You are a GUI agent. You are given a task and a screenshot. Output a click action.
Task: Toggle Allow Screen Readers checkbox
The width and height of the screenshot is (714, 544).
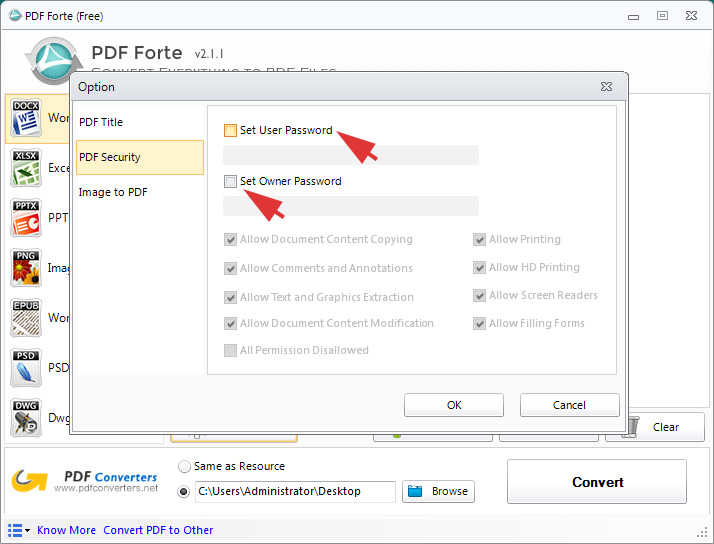479,295
